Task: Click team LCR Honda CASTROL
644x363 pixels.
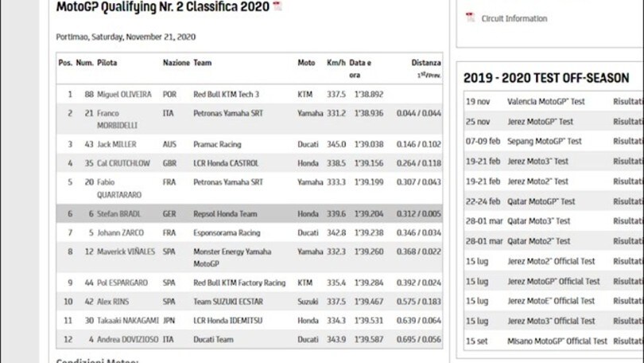Action: [226, 163]
